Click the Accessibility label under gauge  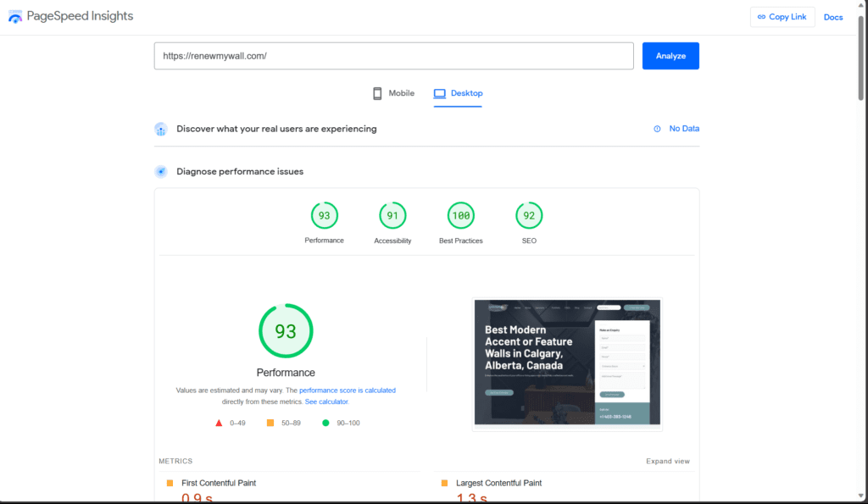(x=392, y=241)
